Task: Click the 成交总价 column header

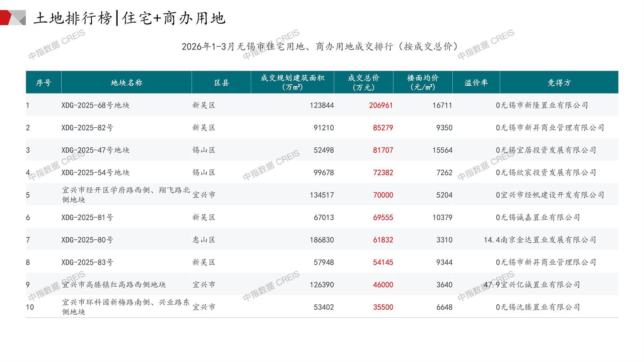Action: pyautogui.click(x=363, y=82)
